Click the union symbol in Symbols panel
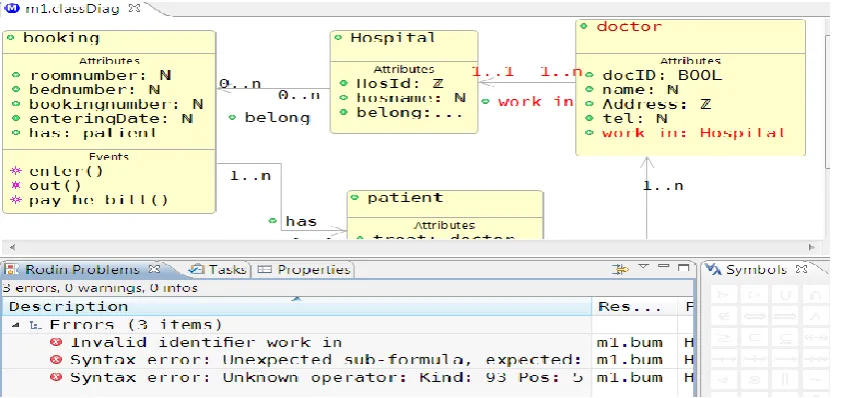841x398 pixels. 785,294
